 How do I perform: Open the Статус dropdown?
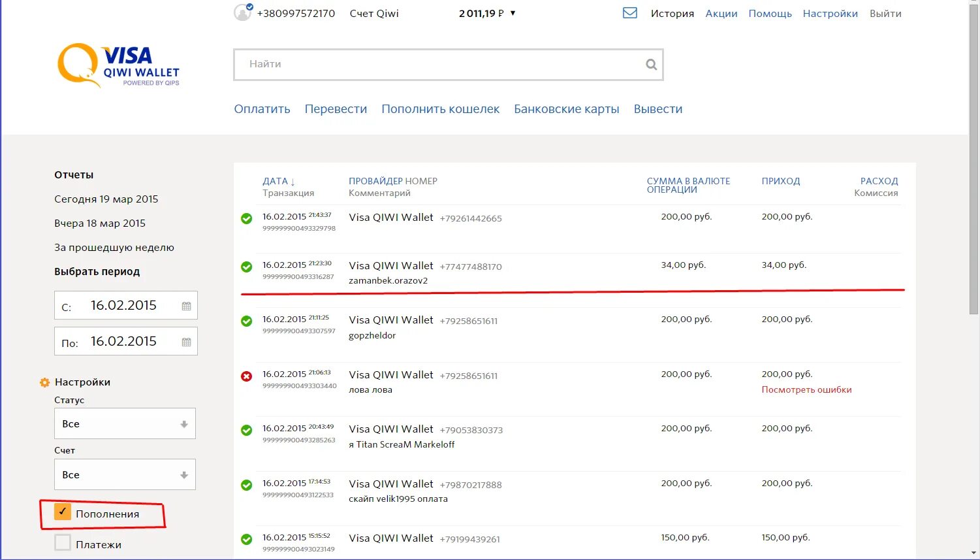[x=125, y=423]
